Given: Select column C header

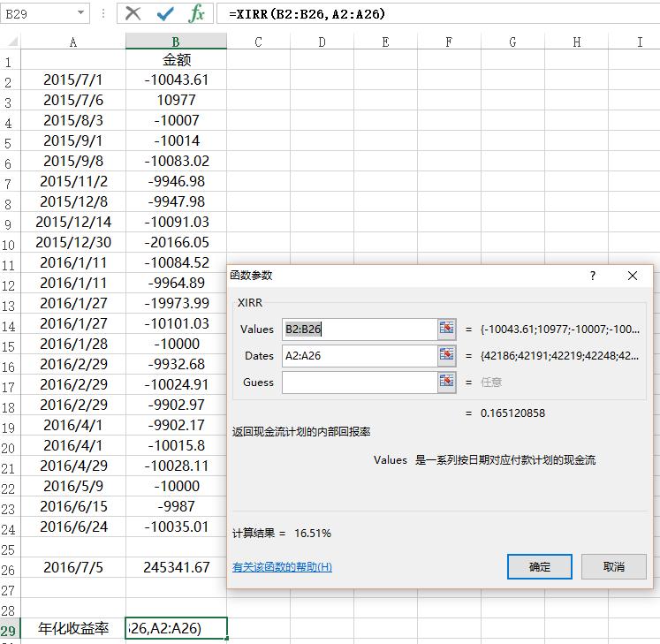Looking at the screenshot, I should (259, 42).
